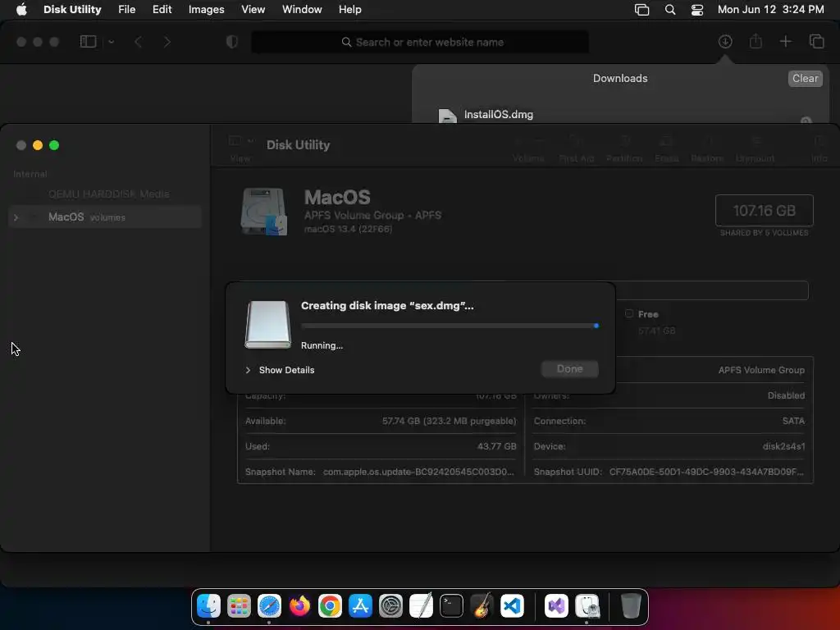840x630 pixels.
Task: Open System Settings from the Dock
Action: pyautogui.click(x=390, y=606)
